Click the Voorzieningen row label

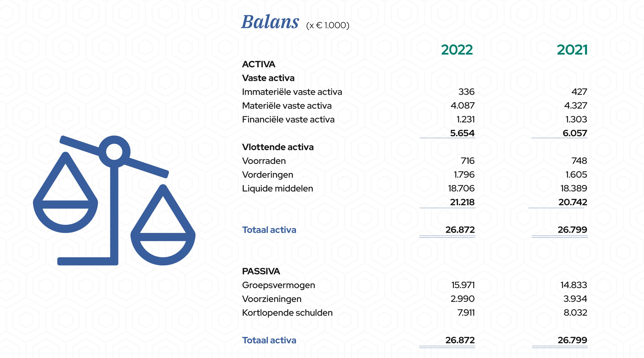pos(272,299)
